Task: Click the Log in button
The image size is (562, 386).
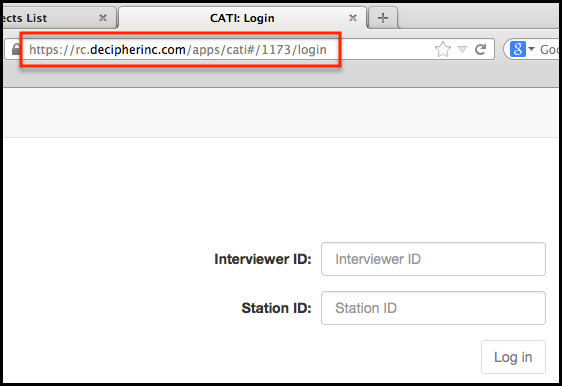Action: pos(513,357)
